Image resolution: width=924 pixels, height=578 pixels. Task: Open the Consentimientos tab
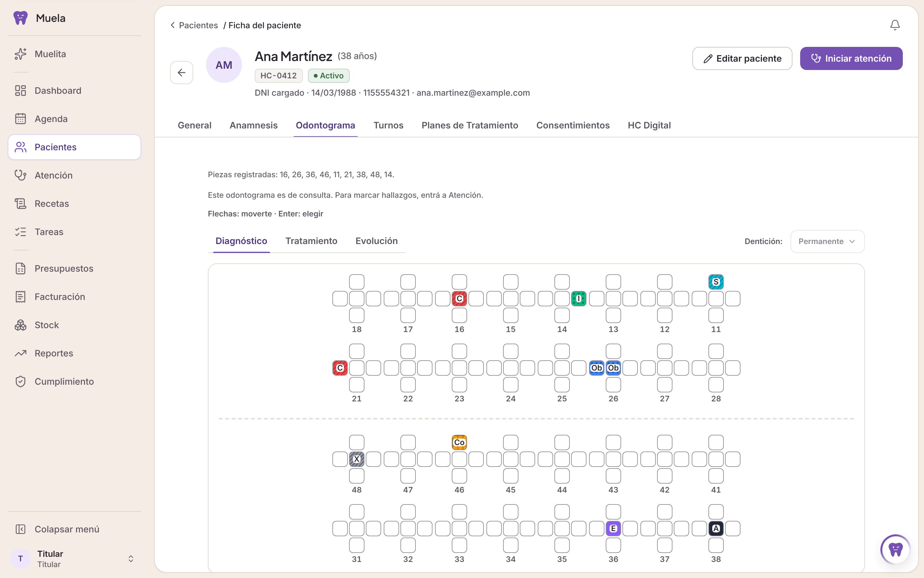tap(573, 125)
